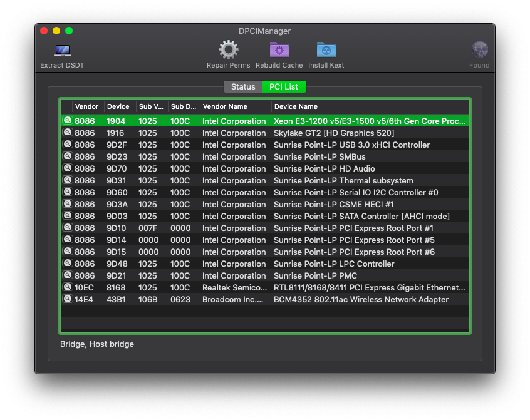Select 'Sunrise Point-LP PCI Express Root Port #6'
The image size is (530, 420).
tap(354, 252)
